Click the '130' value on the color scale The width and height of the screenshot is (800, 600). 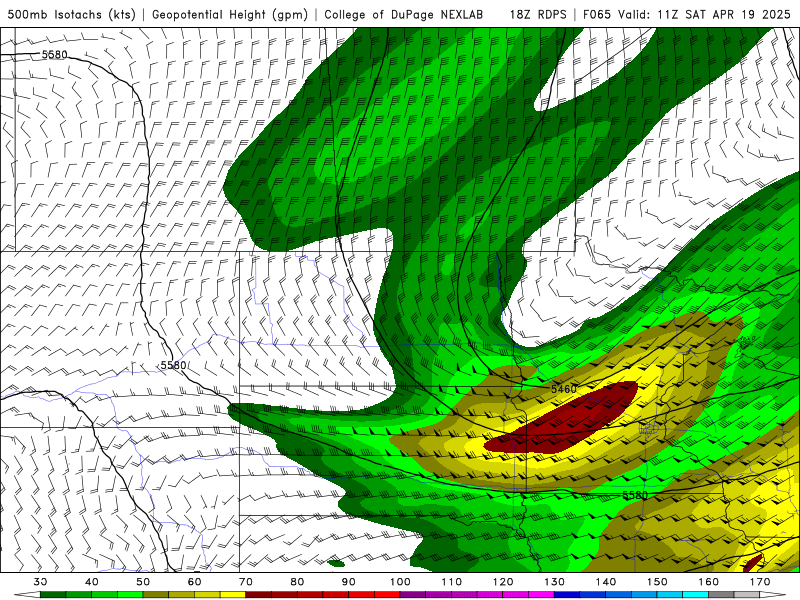point(554,582)
